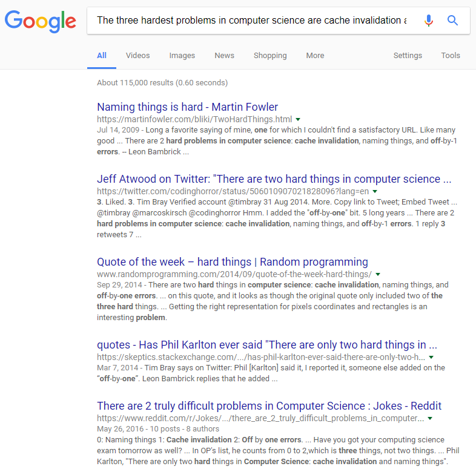Click the 'About 115,000 results' count text
Viewport: 476px width, 472px height.
pos(162,83)
